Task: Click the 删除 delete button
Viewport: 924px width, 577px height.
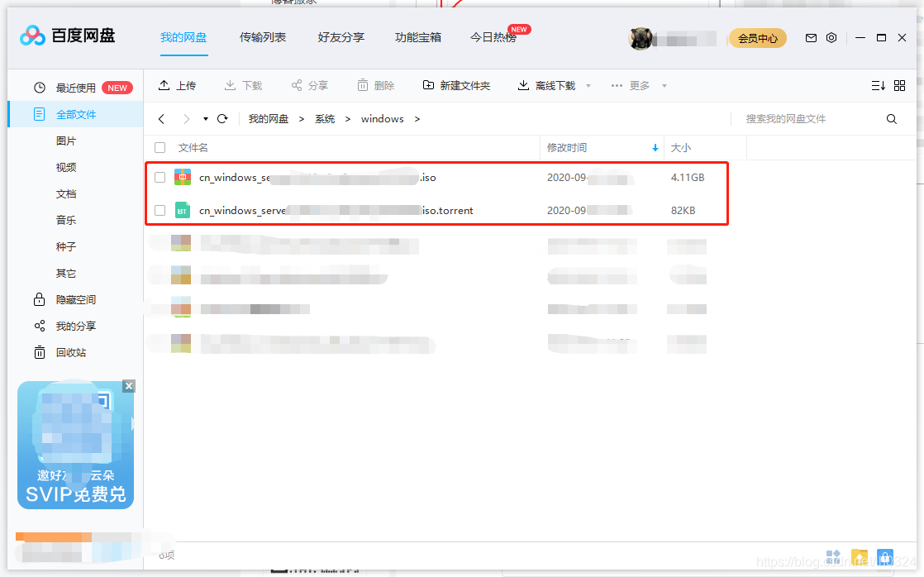Action: click(375, 85)
